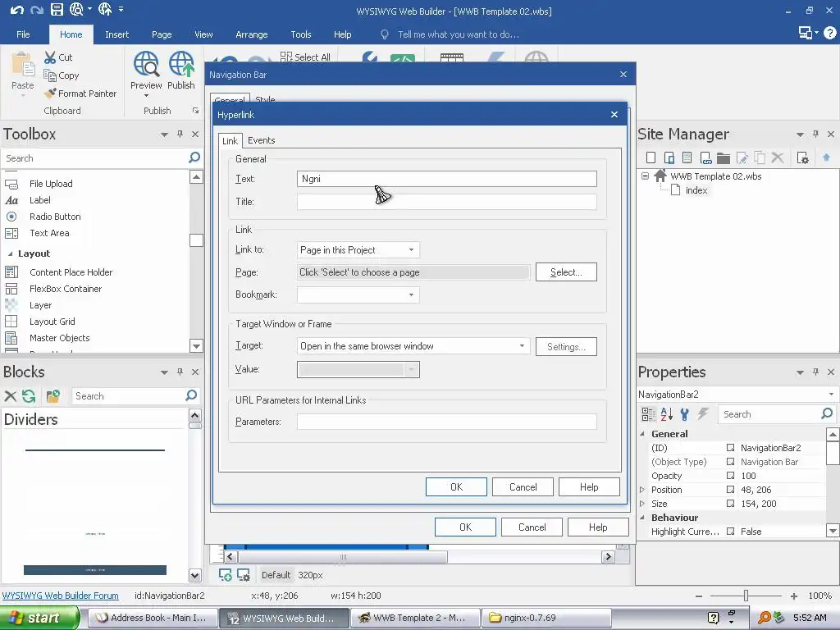Click large Preview globe in ribbon

coord(146,64)
